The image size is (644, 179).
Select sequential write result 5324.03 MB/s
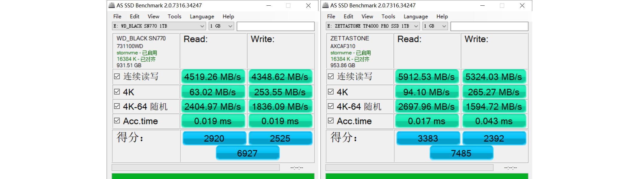point(494,77)
